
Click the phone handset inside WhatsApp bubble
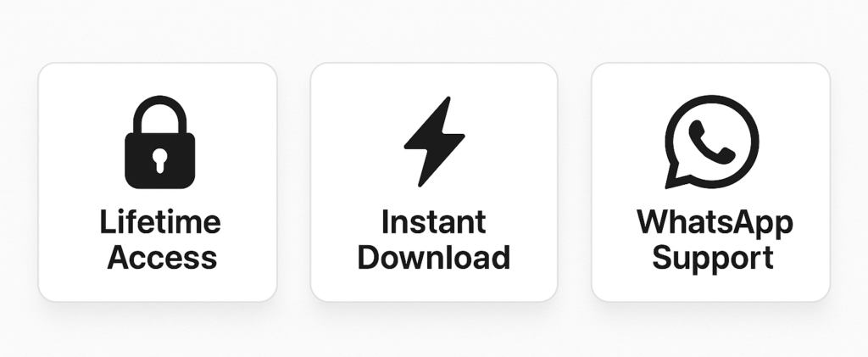[712, 142]
